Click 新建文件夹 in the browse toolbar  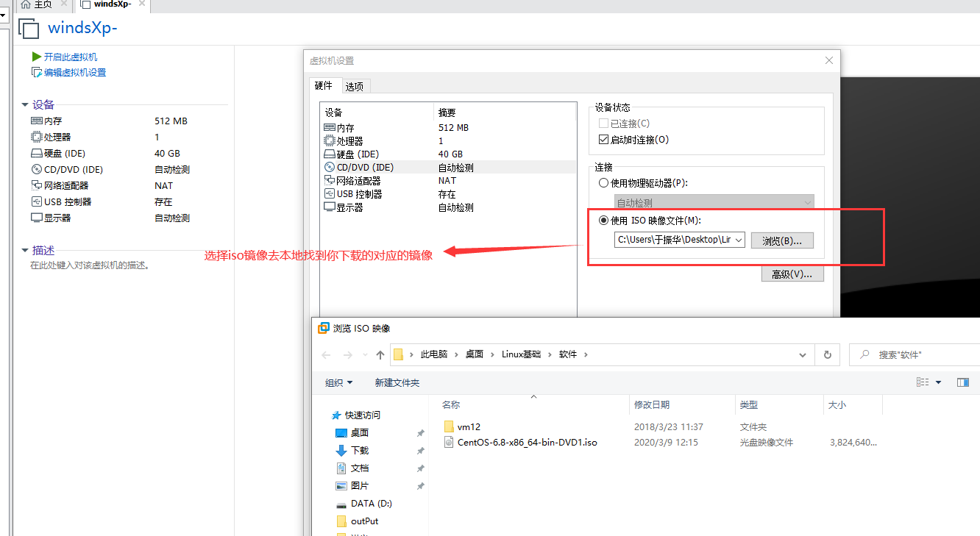pos(397,382)
